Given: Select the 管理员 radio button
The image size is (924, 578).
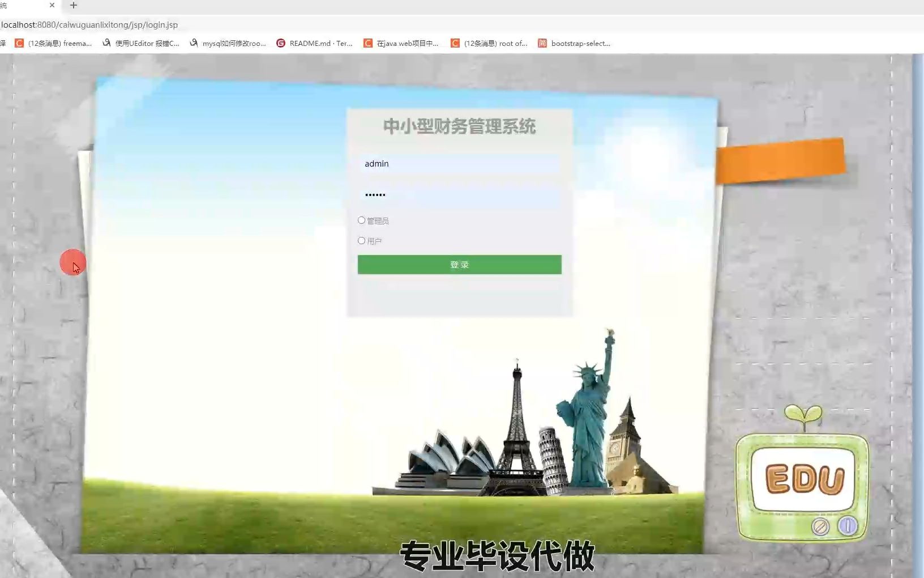Looking at the screenshot, I should (361, 220).
